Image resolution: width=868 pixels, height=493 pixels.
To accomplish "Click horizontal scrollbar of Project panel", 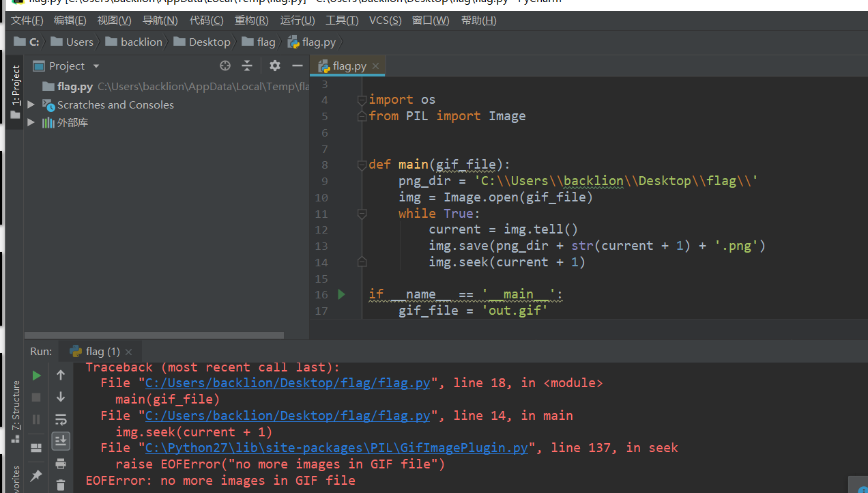I will (x=154, y=335).
